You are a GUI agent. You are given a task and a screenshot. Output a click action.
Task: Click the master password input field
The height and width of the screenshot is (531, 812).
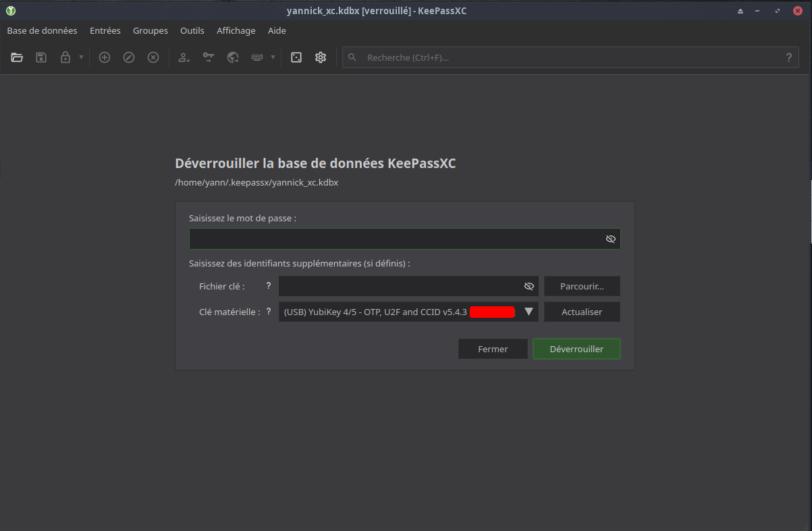[395, 239]
